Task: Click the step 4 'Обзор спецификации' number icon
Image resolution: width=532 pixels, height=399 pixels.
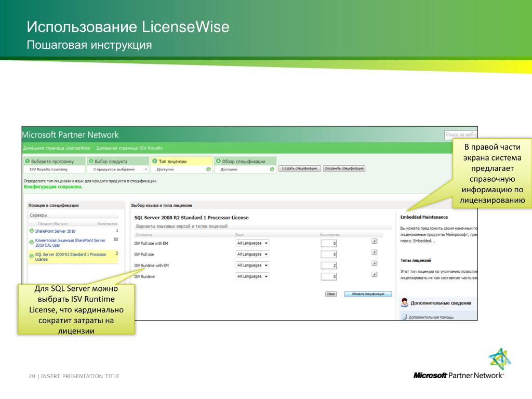Action: pyautogui.click(x=219, y=161)
